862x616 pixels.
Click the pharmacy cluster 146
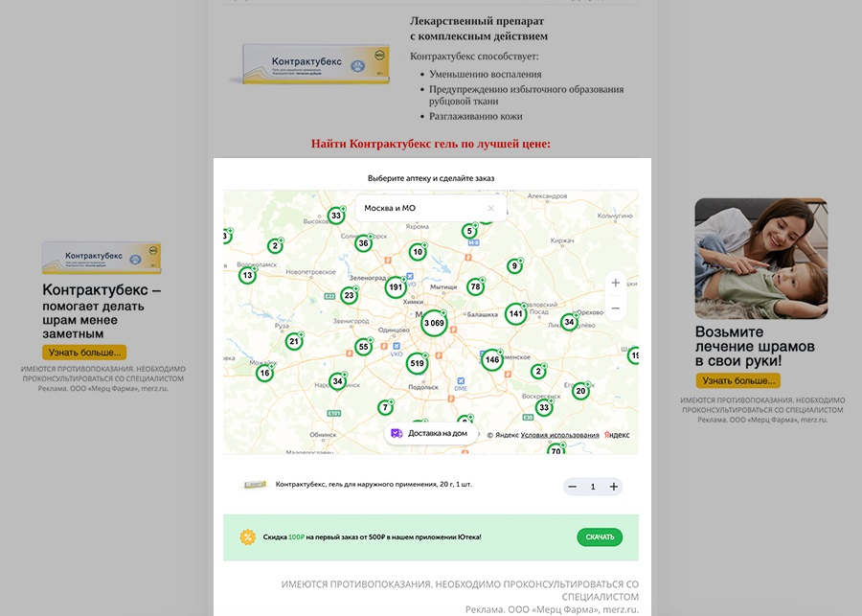pos(492,359)
